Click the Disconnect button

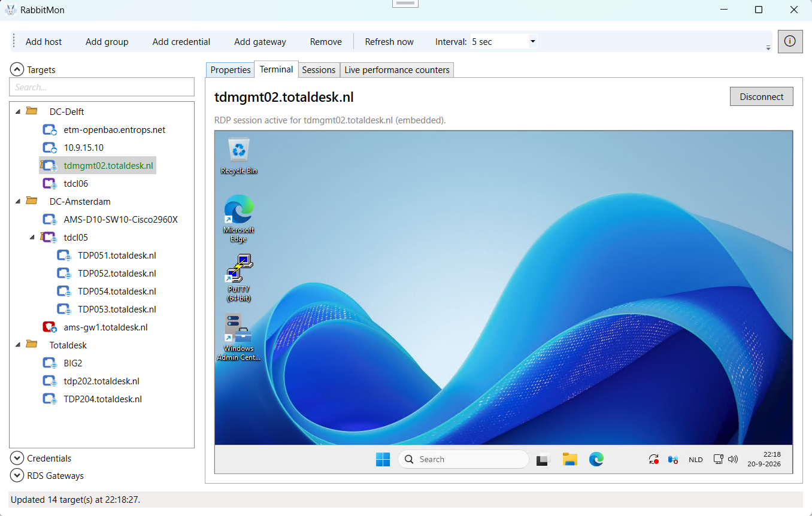tap(762, 97)
